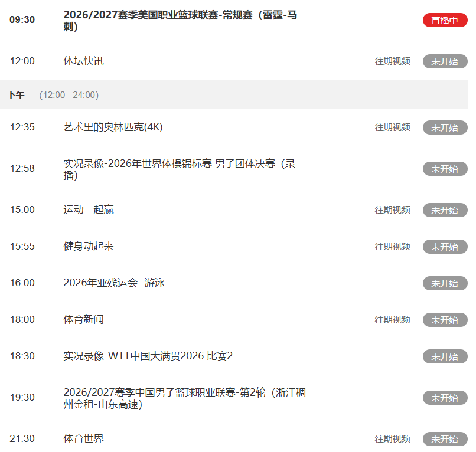Select program title 2026/2027赛季美国职业篮球联赛-常规赛
Image resolution: width=476 pixels, height=452 pixels.
click(x=180, y=21)
